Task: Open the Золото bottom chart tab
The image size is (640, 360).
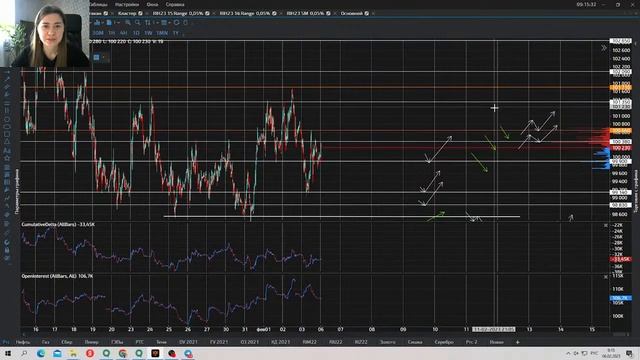Action: point(387,342)
